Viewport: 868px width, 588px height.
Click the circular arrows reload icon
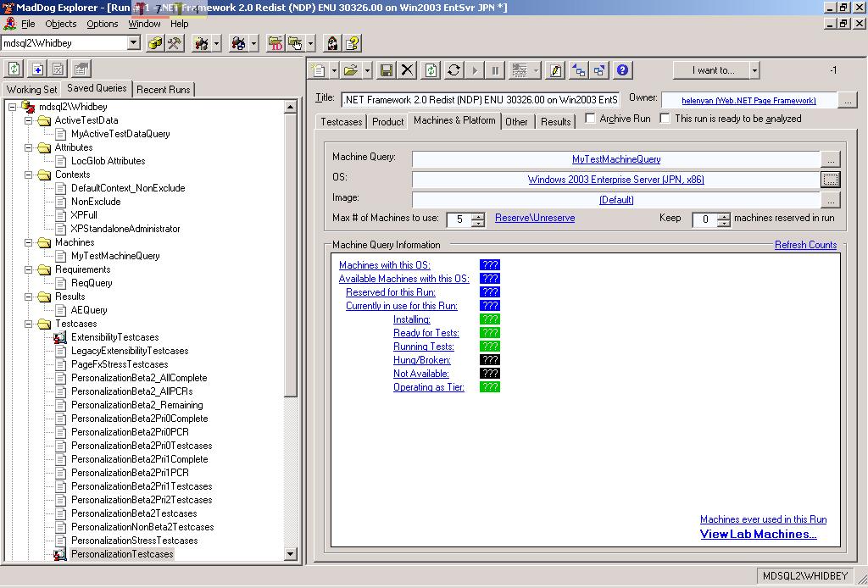(454, 70)
